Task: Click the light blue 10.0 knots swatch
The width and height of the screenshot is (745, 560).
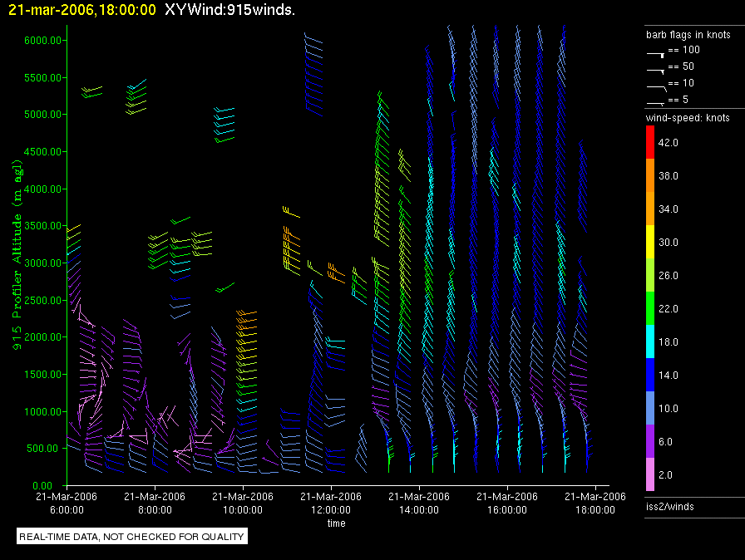Action: pyautogui.click(x=650, y=408)
